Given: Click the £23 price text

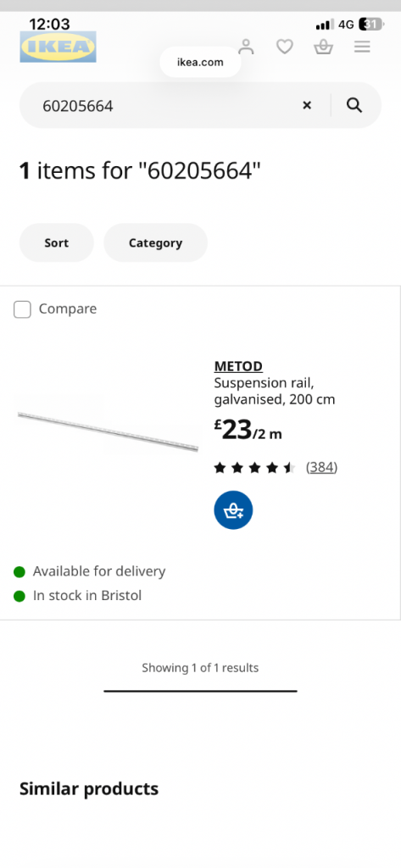Looking at the screenshot, I should [x=232, y=430].
